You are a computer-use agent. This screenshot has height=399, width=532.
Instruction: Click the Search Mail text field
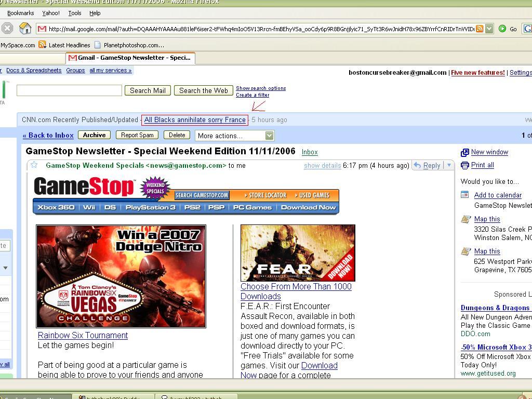[x=69, y=90]
